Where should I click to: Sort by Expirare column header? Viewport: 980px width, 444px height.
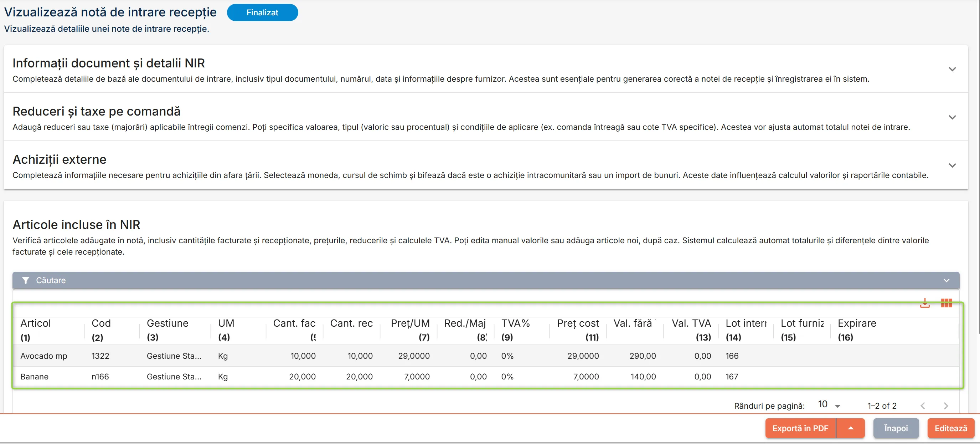[x=857, y=323]
